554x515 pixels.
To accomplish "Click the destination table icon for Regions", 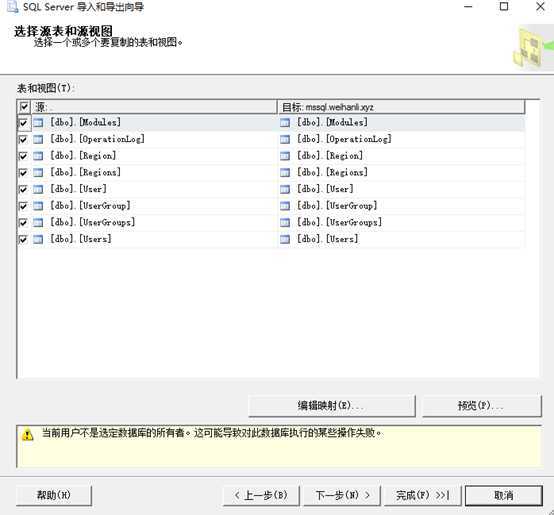I will pyautogui.click(x=285, y=172).
